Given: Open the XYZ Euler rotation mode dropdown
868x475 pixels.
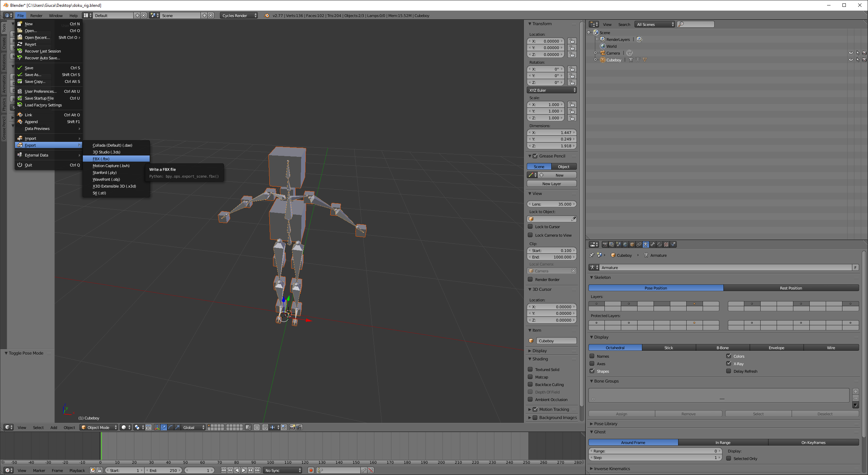Looking at the screenshot, I should coord(552,90).
